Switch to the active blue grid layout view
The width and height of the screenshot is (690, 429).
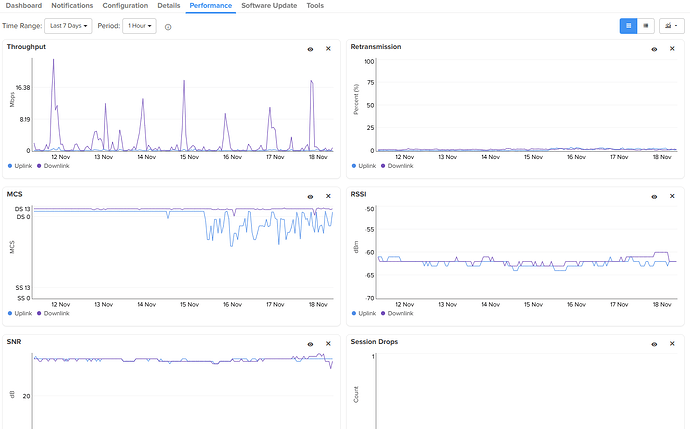coord(628,26)
